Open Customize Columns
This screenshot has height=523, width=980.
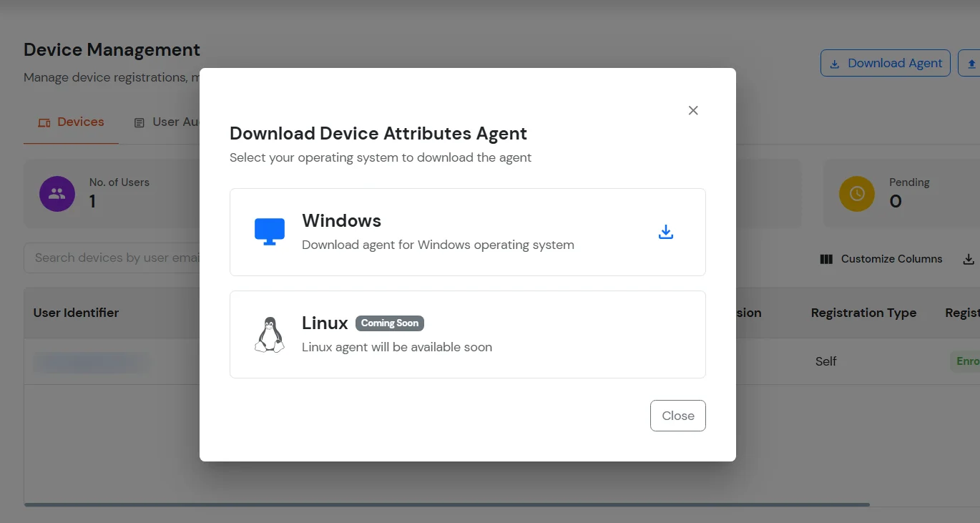tap(881, 259)
